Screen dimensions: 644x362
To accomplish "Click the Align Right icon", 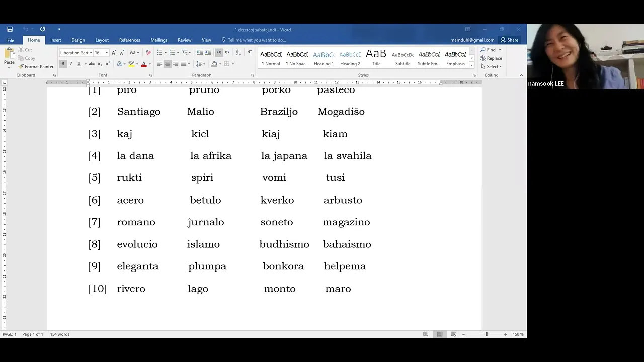I will click(176, 64).
